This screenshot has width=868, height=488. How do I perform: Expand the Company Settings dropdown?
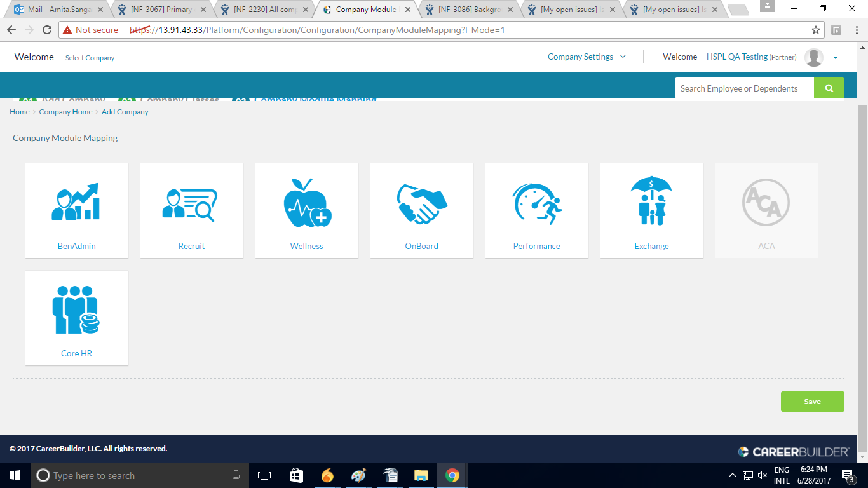pos(587,57)
